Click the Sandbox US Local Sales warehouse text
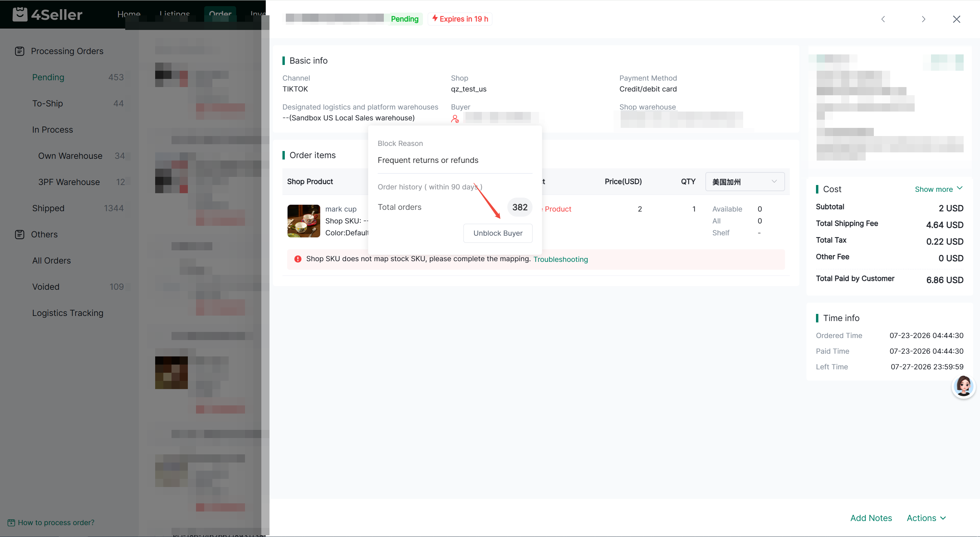Image resolution: width=980 pixels, height=537 pixels. pyautogui.click(x=348, y=118)
